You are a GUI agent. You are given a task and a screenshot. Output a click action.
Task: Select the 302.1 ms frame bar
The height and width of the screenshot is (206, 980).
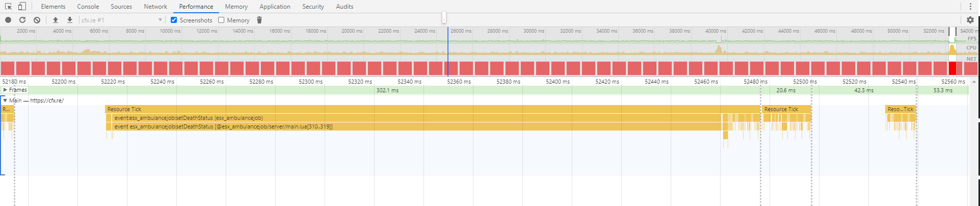pyautogui.click(x=387, y=90)
